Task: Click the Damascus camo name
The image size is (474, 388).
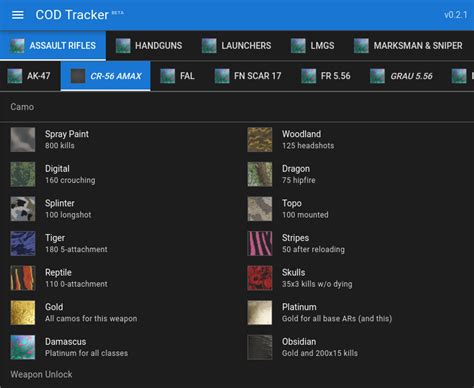Action: coord(66,342)
